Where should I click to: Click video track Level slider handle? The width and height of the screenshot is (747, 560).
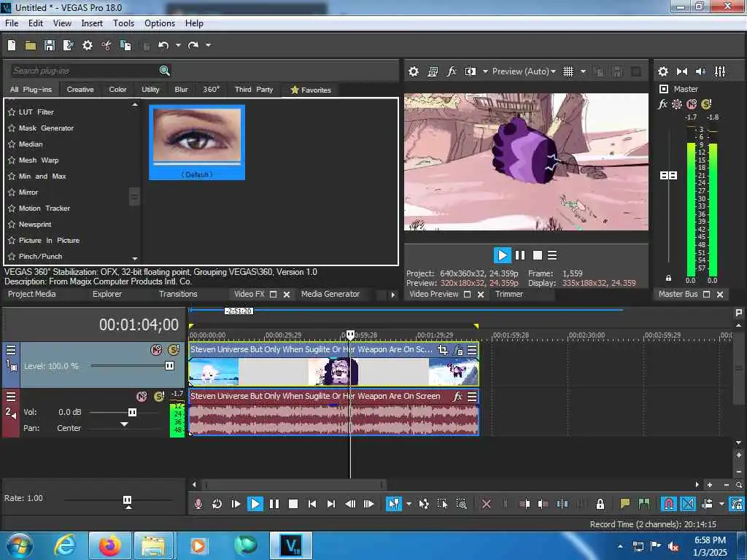169,366
